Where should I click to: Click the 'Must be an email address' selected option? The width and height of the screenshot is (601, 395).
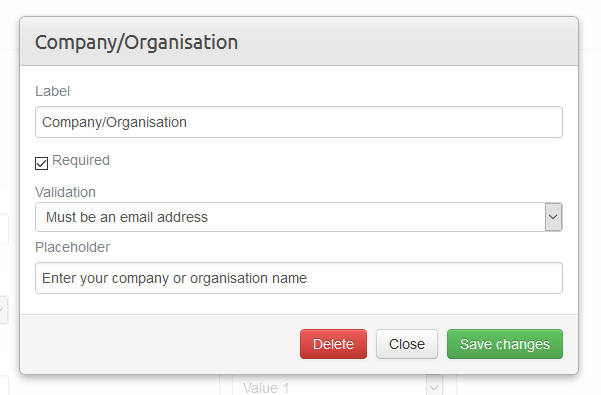[127, 217]
